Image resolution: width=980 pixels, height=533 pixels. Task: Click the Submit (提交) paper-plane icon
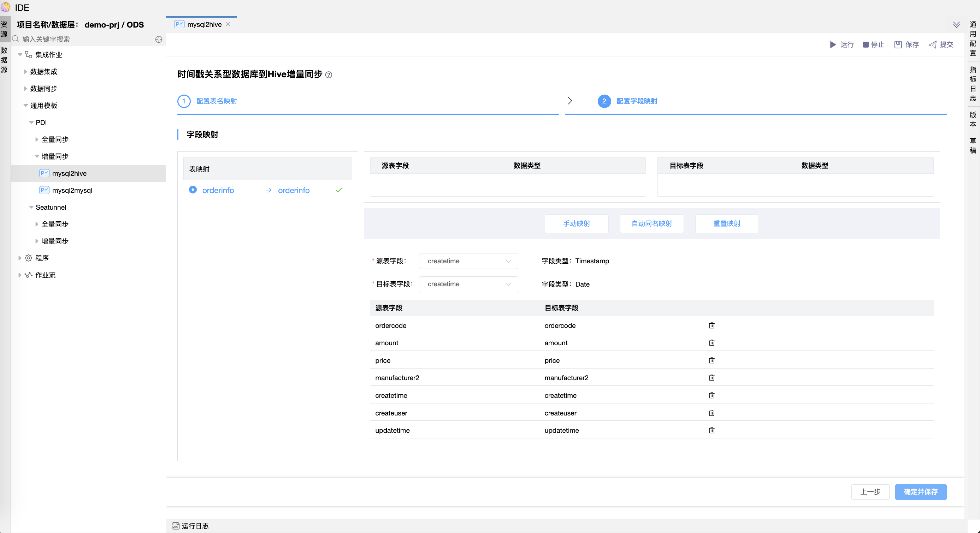[932, 45]
